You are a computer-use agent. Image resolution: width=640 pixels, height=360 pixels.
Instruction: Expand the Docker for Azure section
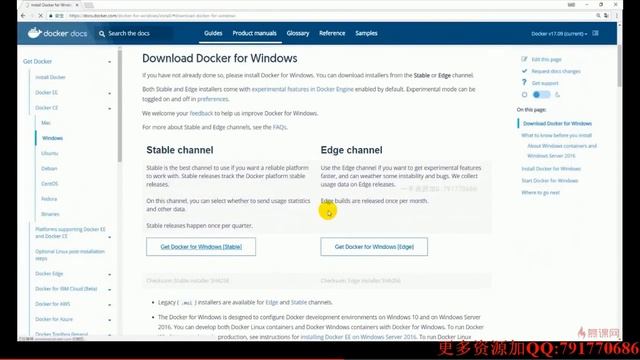(x=109, y=320)
